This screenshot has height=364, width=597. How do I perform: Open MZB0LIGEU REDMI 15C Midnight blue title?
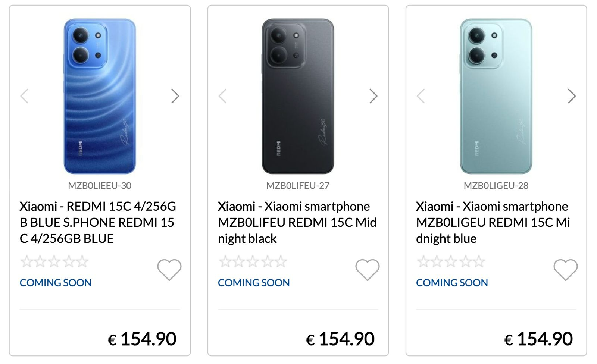pyautogui.click(x=493, y=222)
